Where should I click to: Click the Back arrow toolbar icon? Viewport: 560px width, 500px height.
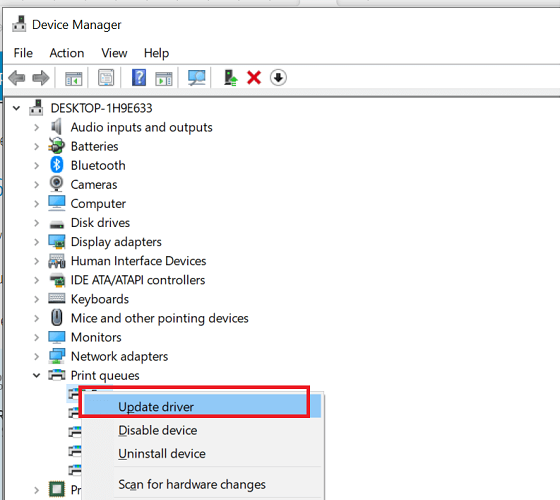(16, 78)
